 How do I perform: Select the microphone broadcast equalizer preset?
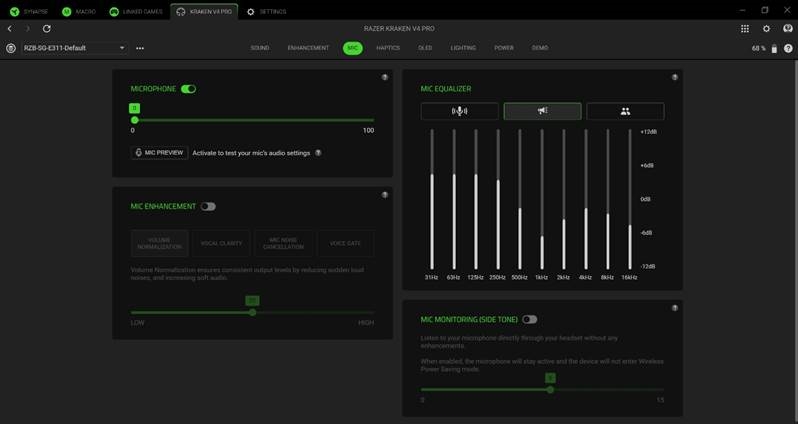(x=460, y=111)
